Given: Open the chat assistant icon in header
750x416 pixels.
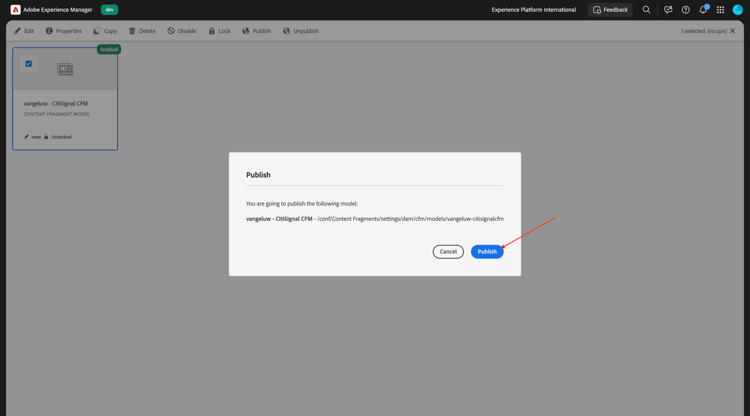Looking at the screenshot, I should [668, 10].
